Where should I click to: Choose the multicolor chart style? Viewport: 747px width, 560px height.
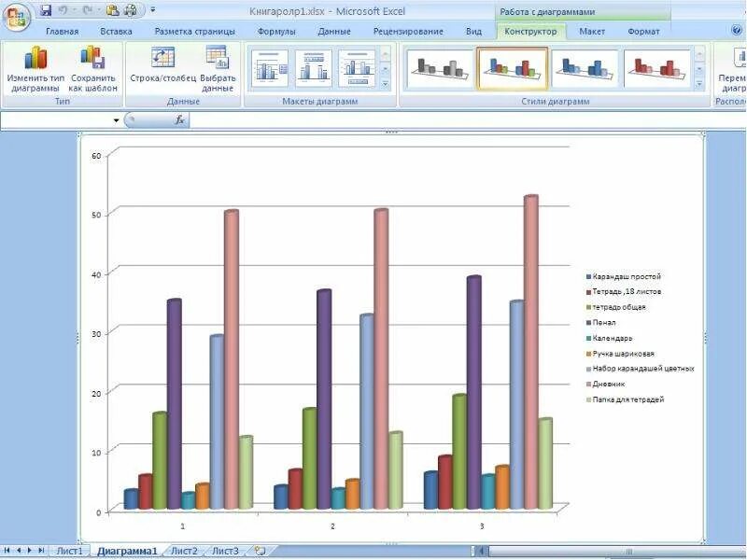click(x=513, y=68)
